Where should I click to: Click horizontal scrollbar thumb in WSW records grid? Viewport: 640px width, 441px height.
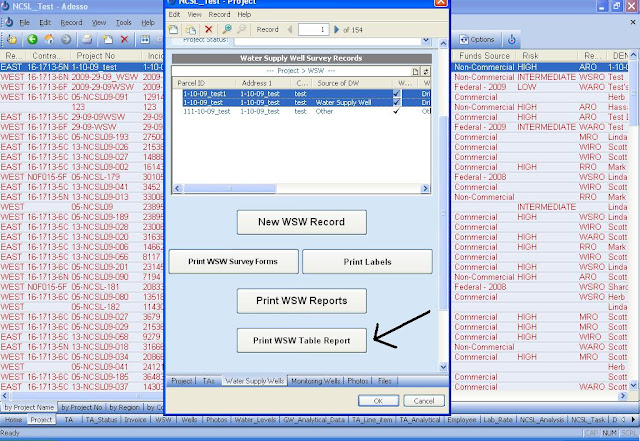[x=230, y=188]
